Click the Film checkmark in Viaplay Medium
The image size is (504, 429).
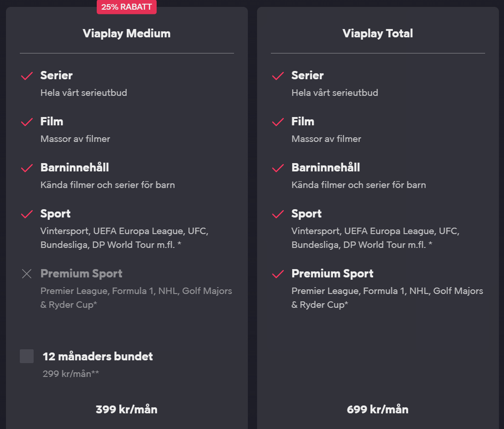click(27, 122)
